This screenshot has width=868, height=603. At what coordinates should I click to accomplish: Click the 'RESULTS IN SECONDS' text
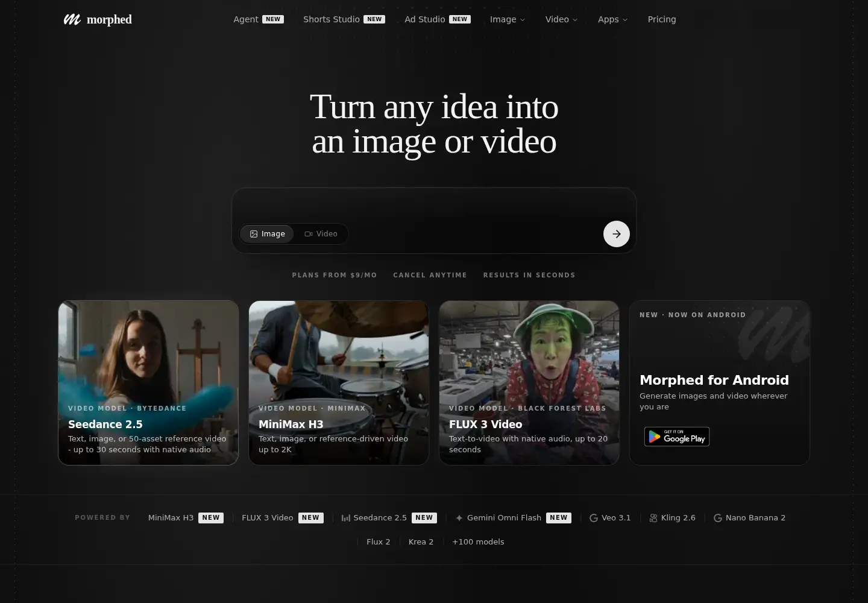click(529, 275)
